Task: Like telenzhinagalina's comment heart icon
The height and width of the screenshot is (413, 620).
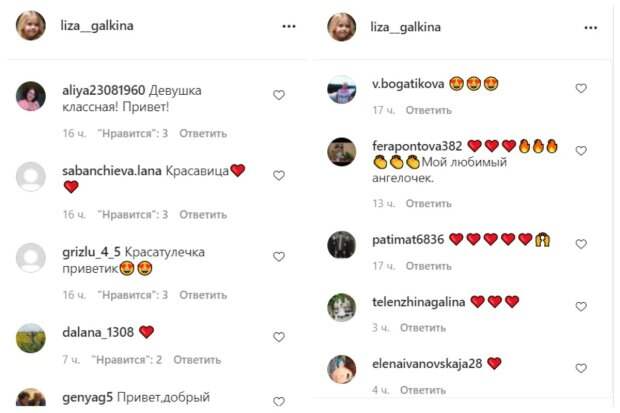Action: [x=581, y=307]
